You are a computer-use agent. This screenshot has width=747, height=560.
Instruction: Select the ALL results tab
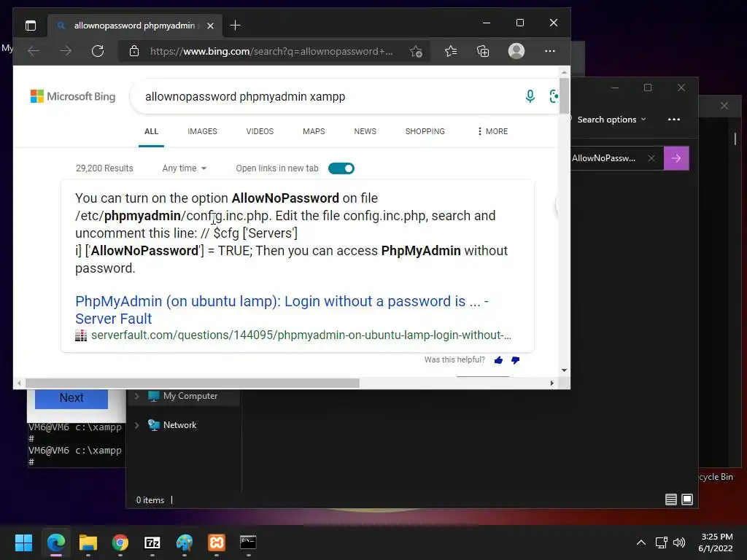tap(152, 131)
